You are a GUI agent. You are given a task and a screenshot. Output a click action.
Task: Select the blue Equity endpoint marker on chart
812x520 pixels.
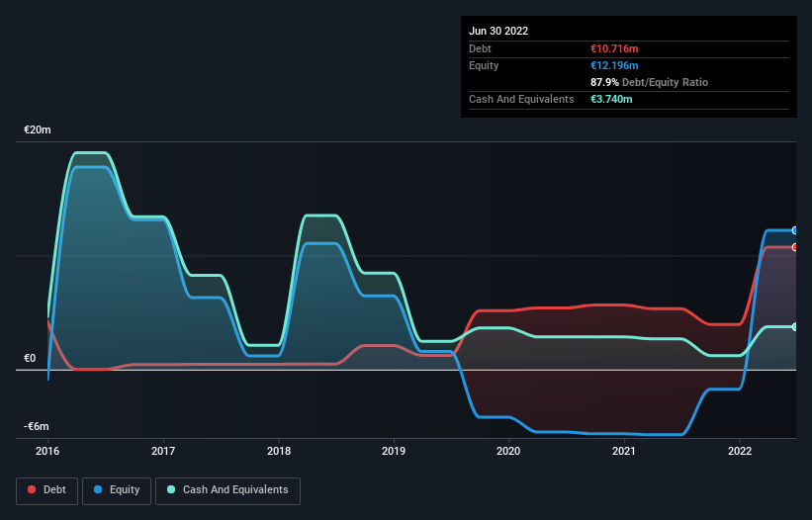795,230
